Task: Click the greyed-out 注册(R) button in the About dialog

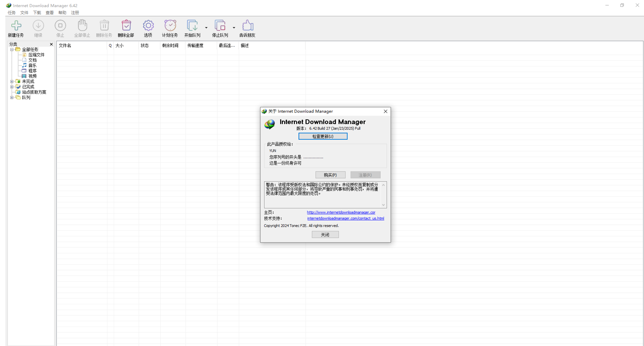Action: click(x=365, y=175)
